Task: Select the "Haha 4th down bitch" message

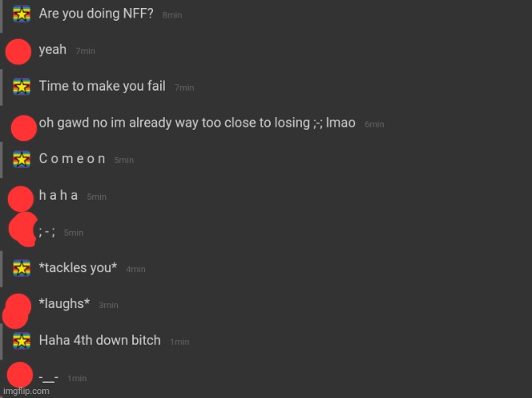Action: (100, 340)
